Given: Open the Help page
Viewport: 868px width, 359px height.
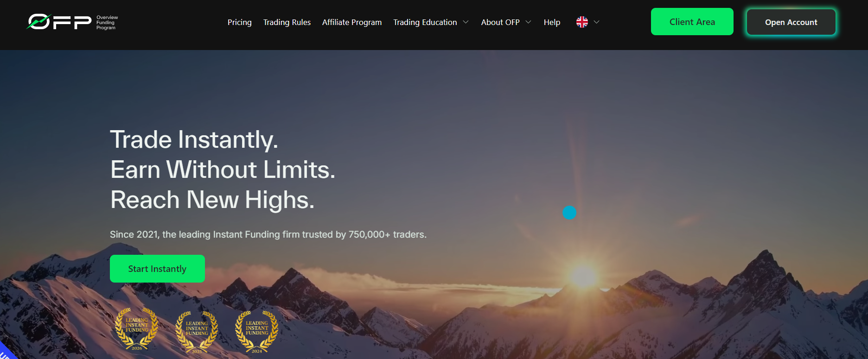Looking at the screenshot, I should (552, 22).
